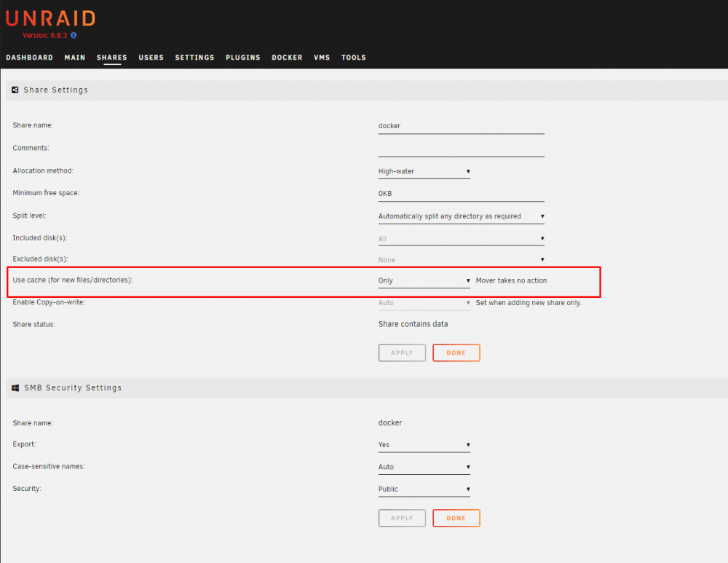
Task: Click the Split level label
Action: [29, 216]
